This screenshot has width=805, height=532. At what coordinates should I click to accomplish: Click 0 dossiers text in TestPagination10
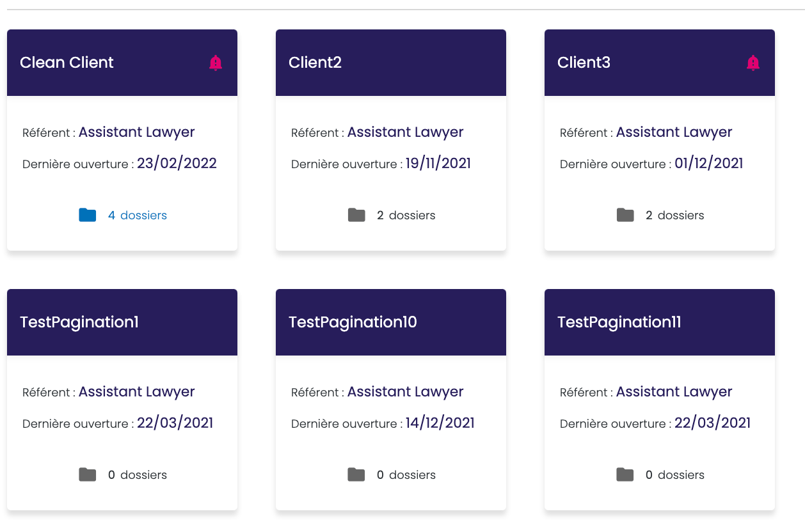click(x=406, y=475)
